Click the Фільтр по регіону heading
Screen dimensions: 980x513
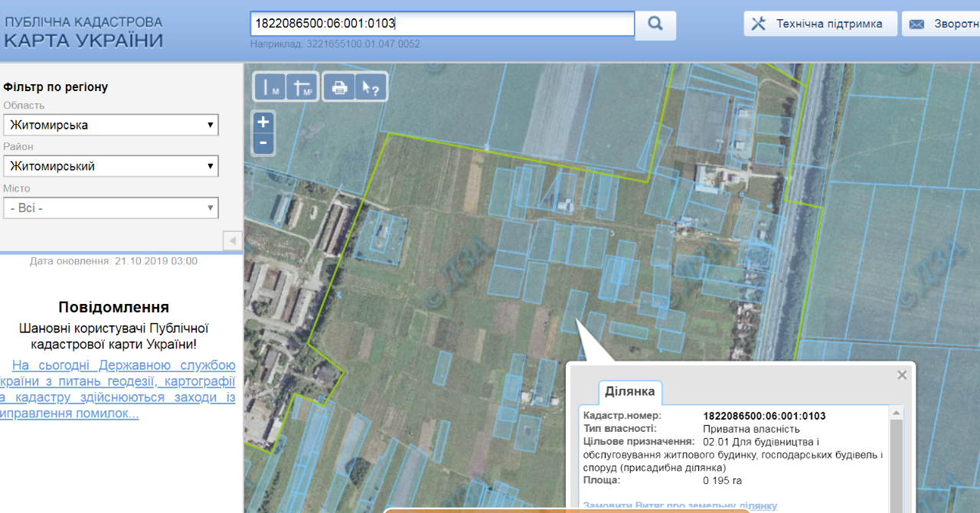pos(56,87)
